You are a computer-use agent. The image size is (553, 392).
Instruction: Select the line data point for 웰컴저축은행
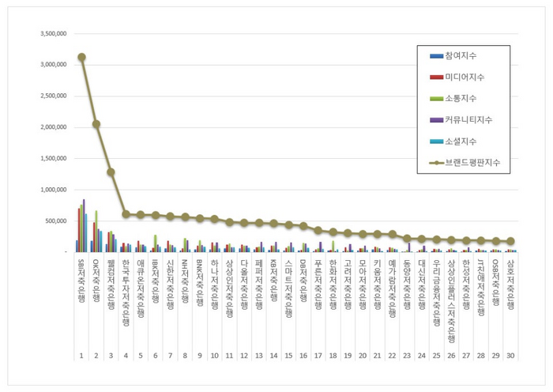111,172
